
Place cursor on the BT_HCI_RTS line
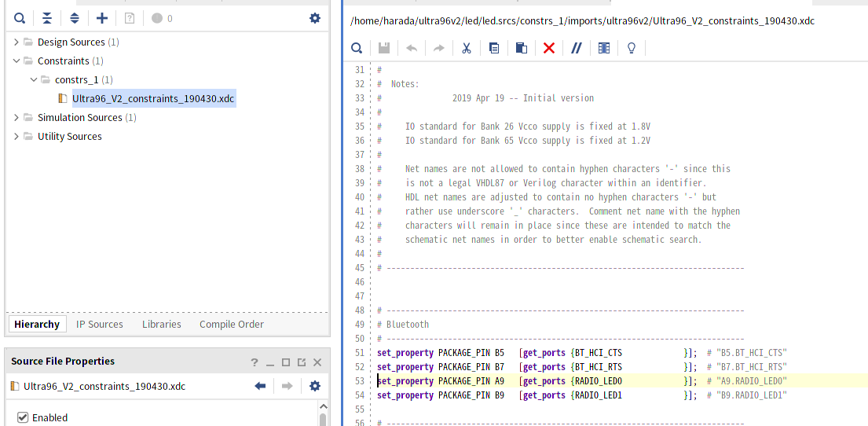tap(582, 367)
